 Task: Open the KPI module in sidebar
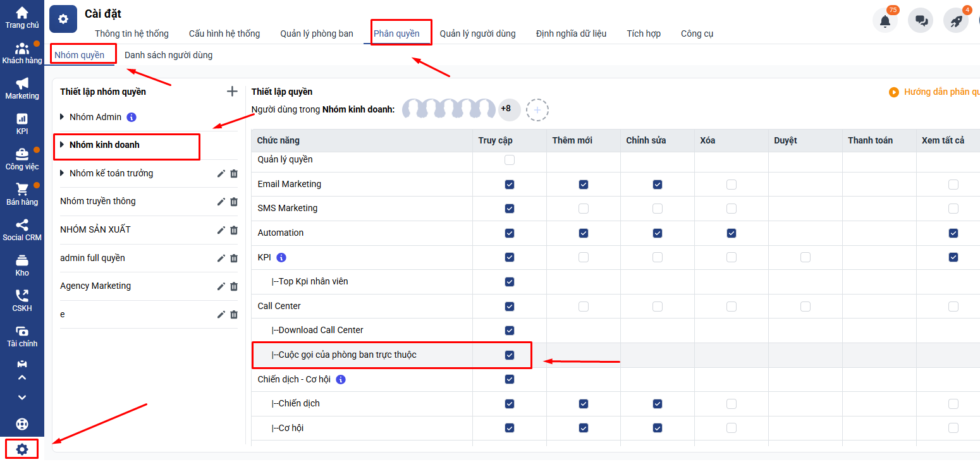[22, 124]
